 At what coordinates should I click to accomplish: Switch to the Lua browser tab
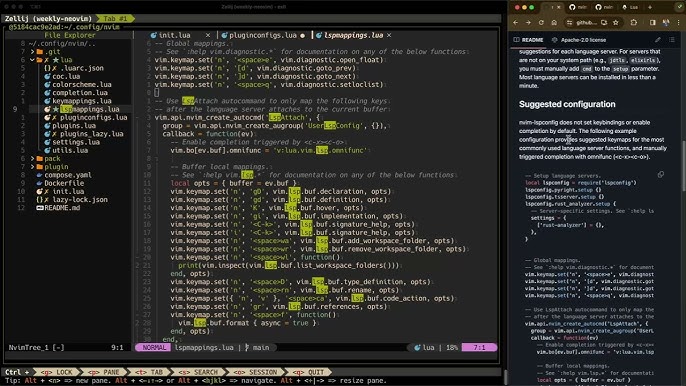[x=630, y=7]
